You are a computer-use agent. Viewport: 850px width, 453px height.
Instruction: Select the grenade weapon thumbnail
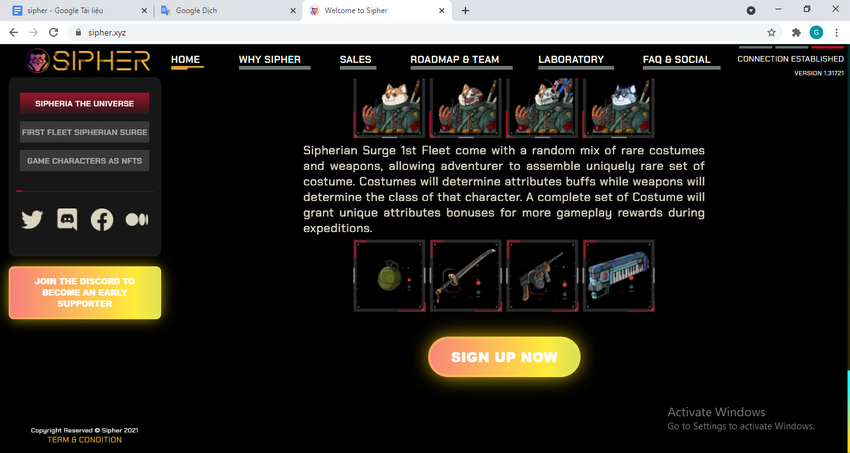(x=389, y=276)
